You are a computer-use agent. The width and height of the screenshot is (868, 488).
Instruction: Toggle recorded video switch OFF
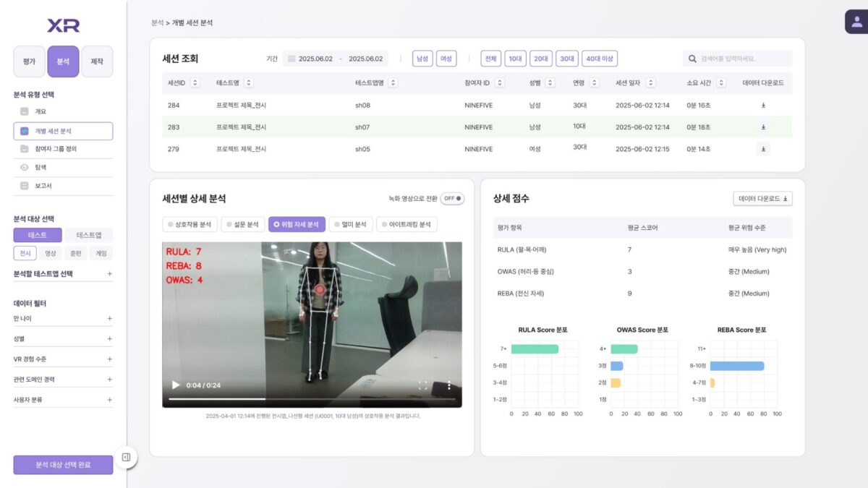452,198
